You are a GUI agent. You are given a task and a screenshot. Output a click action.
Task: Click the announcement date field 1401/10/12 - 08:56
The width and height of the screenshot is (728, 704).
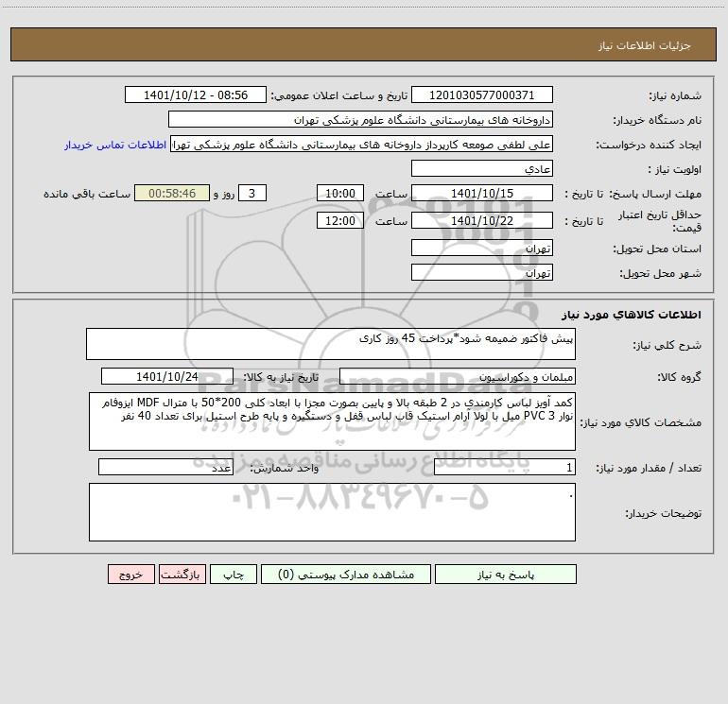point(196,94)
